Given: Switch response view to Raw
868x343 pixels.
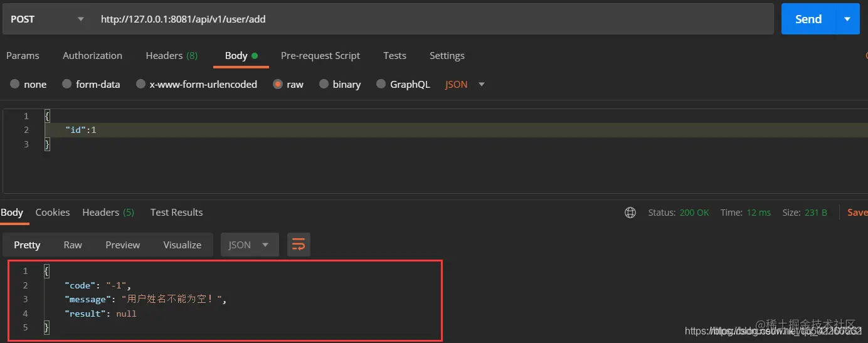Looking at the screenshot, I should (x=73, y=245).
